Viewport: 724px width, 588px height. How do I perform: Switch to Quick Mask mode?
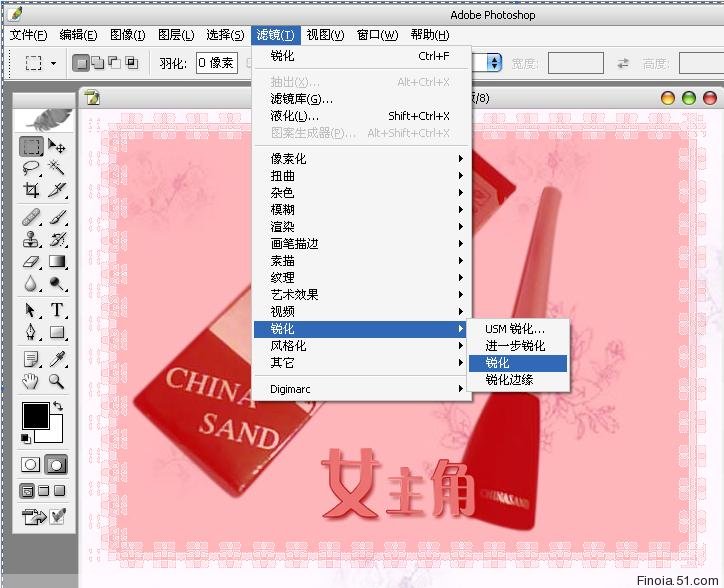click(x=56, y=464)
